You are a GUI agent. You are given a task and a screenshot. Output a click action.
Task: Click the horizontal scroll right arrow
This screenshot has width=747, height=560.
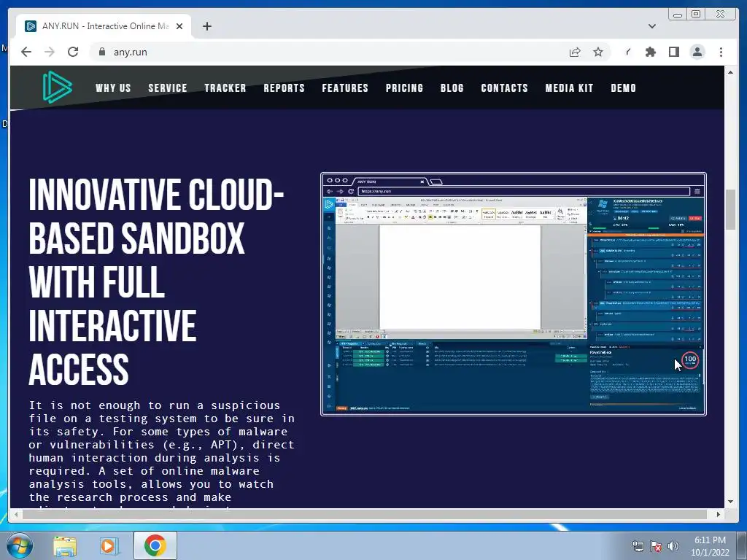pos(719,514)
